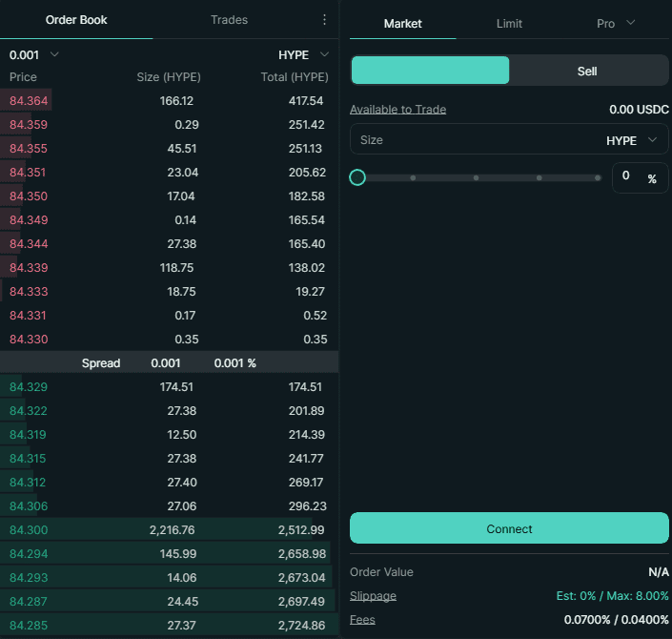
Task: Select bid price 84.329
Action: [x=29, y=387]
